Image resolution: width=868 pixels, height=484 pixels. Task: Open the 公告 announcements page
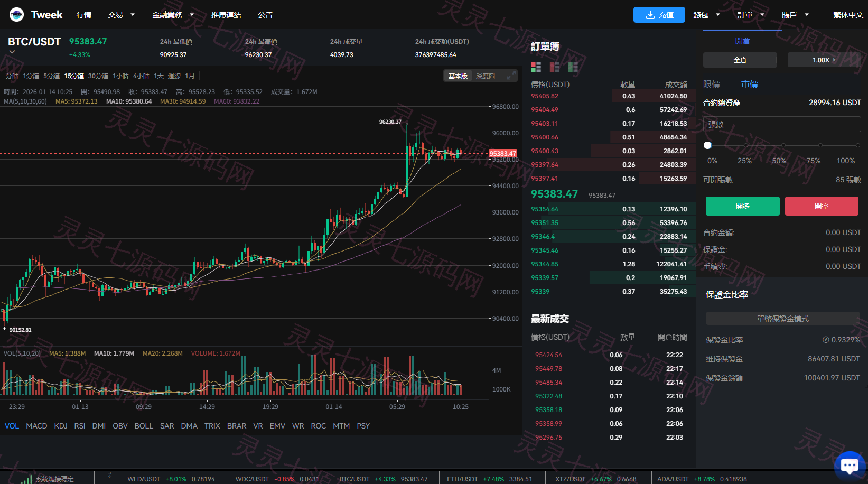click(265, 15)
